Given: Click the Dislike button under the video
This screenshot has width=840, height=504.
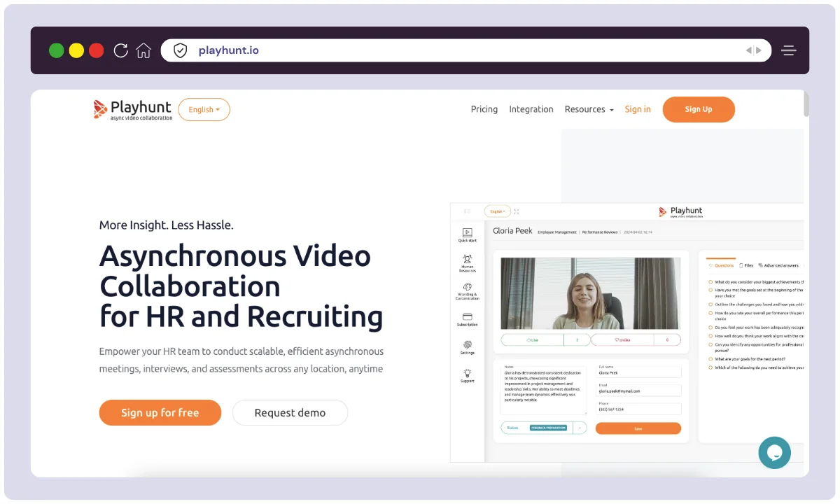Looking at the screenshot, I should (622, 340).
